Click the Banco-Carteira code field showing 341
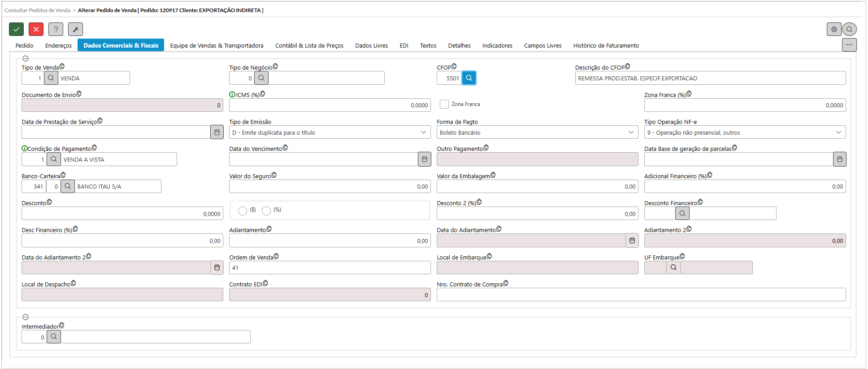The width and height of the screenshot is (868, 369). [34, 186]
